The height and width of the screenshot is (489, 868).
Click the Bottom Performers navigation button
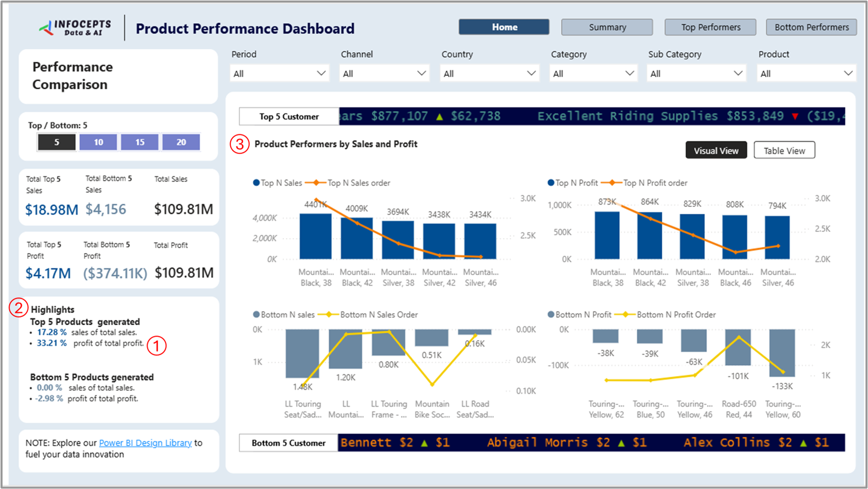coord(811,27)
